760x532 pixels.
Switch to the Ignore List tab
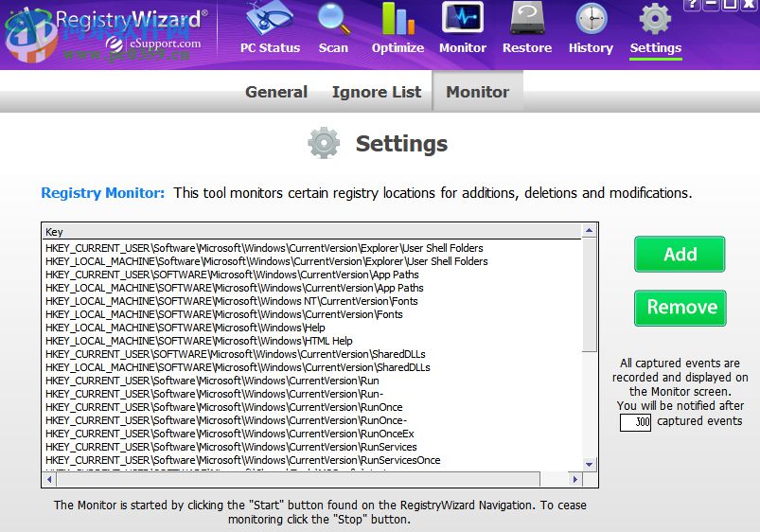point(377,92)
